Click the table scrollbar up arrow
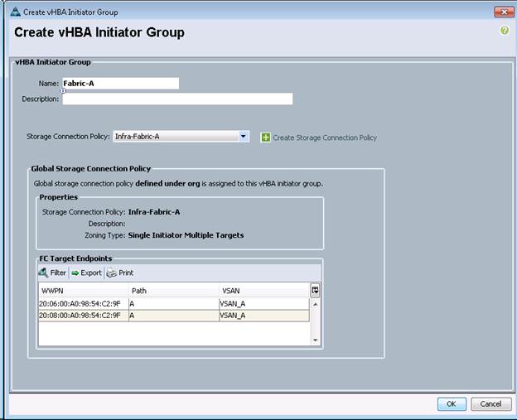Viewport: 517px width, 420px height. pos(315,304)
